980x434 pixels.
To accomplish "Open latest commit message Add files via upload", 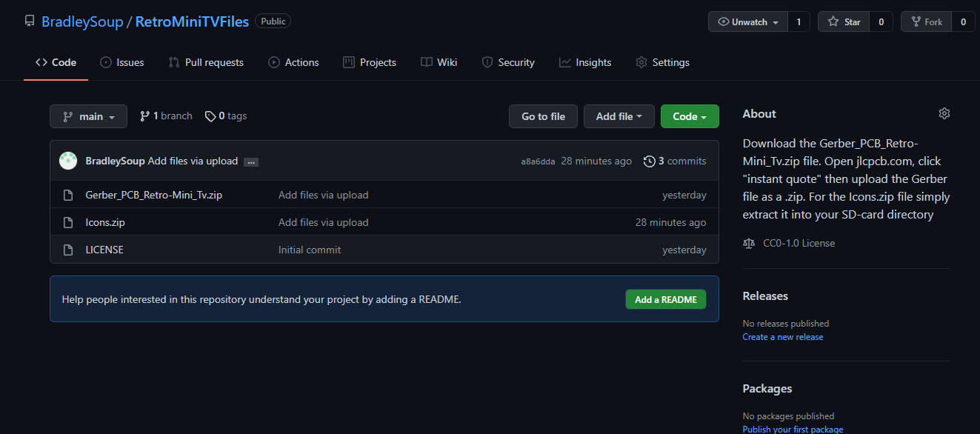I will pyautogui.click(x=193, y=161).
